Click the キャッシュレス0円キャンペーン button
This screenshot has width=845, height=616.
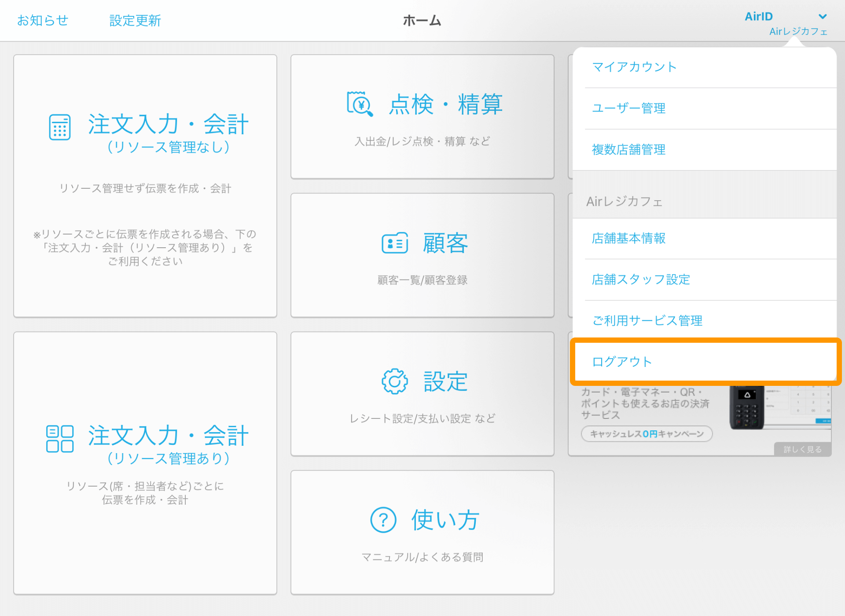click(647, 434)
